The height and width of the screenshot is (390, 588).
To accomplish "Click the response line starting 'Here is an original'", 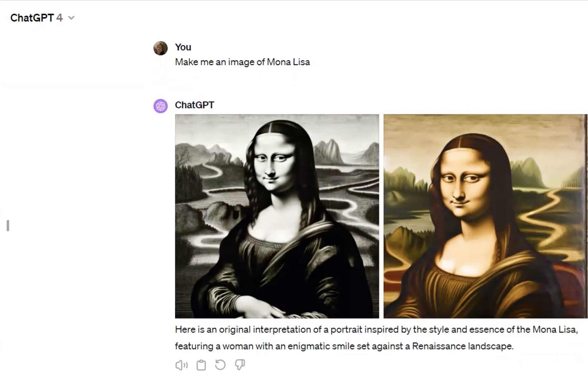I will [377, 329].
